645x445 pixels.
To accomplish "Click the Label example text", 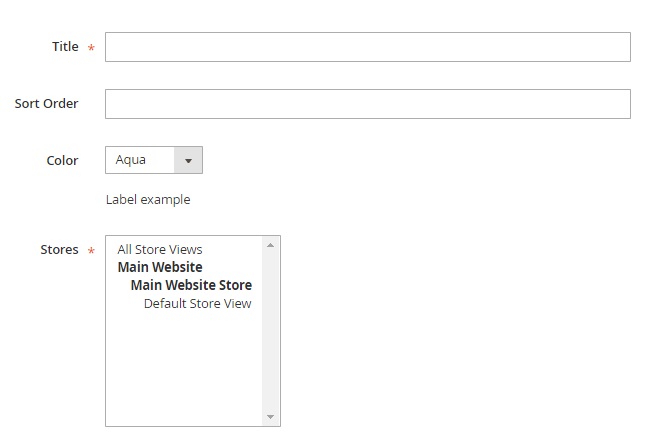I will [148, 200].
